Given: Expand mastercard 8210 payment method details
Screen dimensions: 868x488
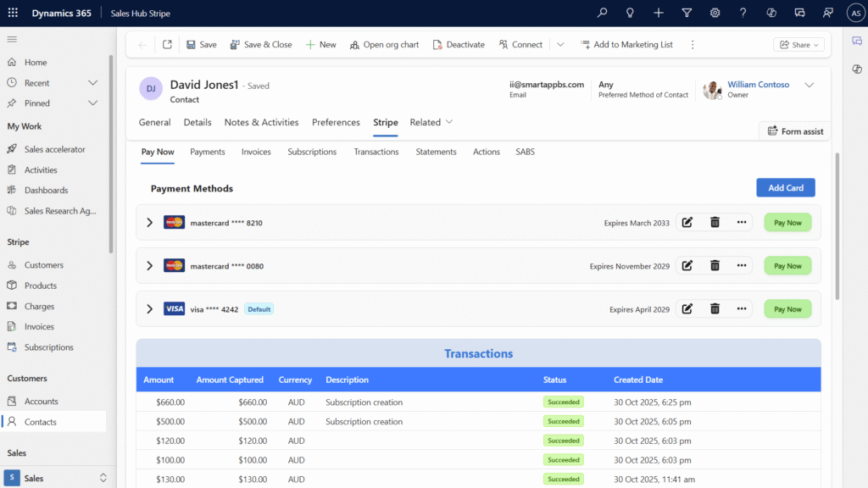Looking at the screenshot, I should point(150,223).
